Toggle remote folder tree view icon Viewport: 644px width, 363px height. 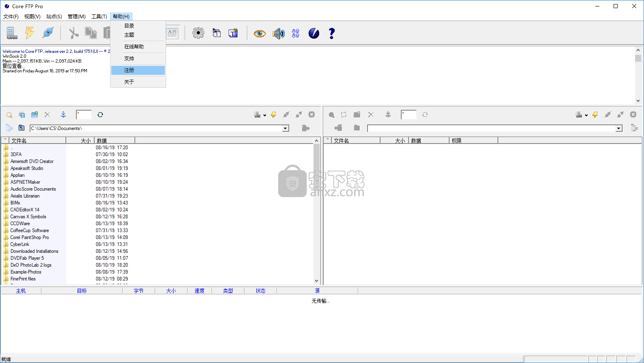(635, 128)
